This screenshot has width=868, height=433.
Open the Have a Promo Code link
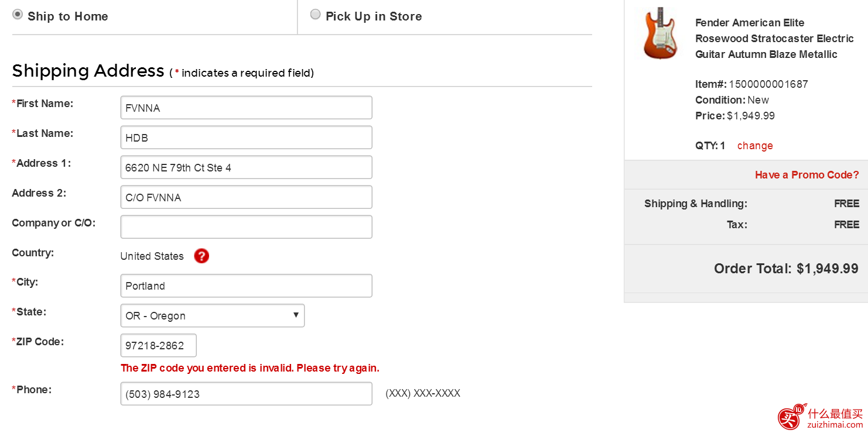(x=807, y=175)
